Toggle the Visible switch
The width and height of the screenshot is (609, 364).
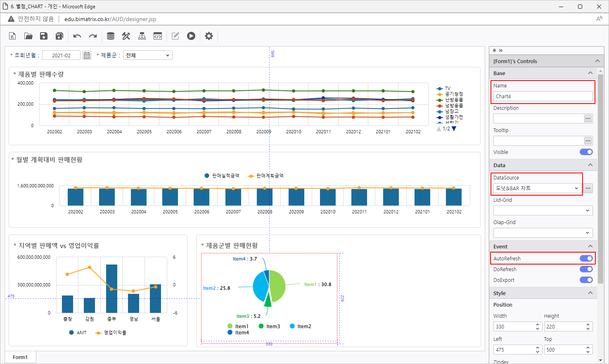tap(586, 152)
